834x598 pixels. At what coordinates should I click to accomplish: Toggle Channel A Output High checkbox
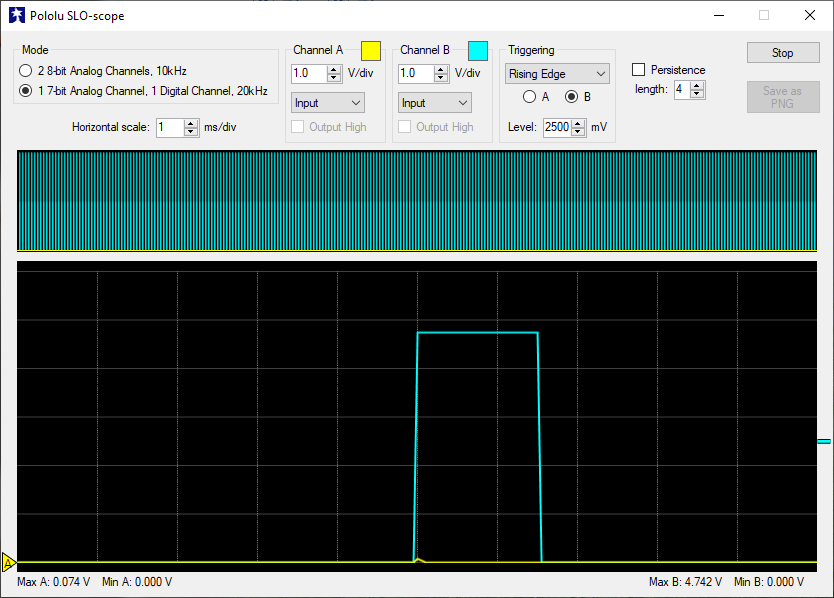[x=298, y=127]
